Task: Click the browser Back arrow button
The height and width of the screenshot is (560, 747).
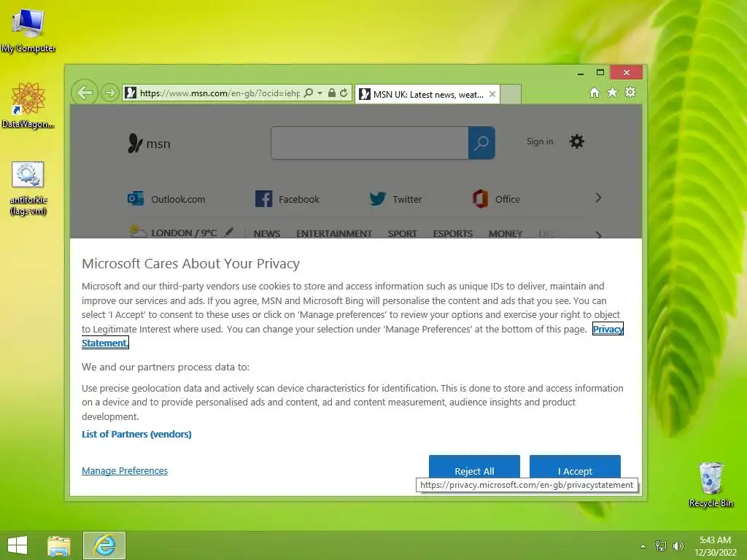Action: pyautogui.click(x=85, y=93)
